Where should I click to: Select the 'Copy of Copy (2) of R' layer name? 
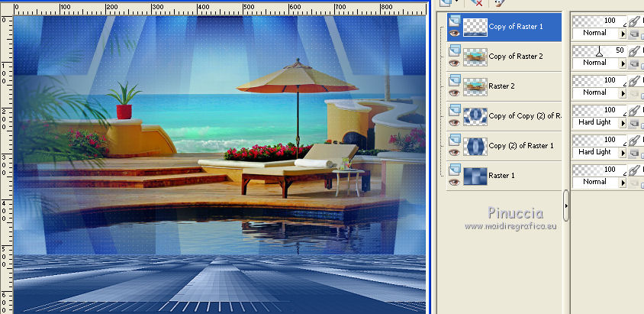[x=524, y=116]
